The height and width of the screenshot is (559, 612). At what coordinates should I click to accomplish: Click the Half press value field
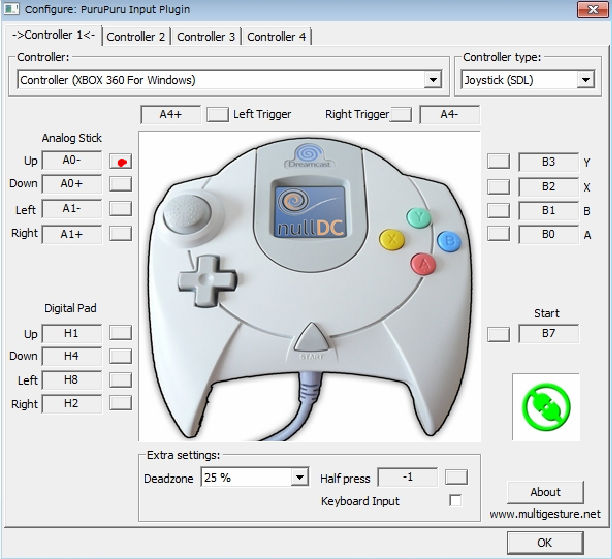click(407, 477)
